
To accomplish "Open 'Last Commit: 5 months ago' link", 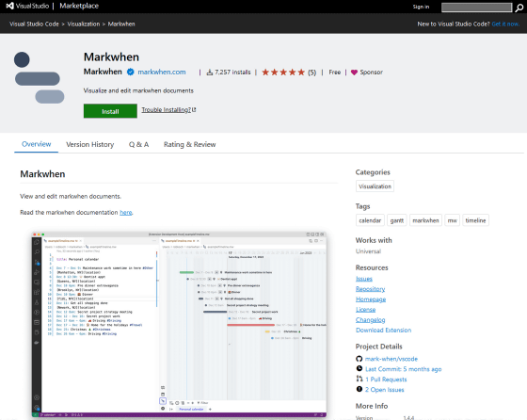I will coord(404,369).
